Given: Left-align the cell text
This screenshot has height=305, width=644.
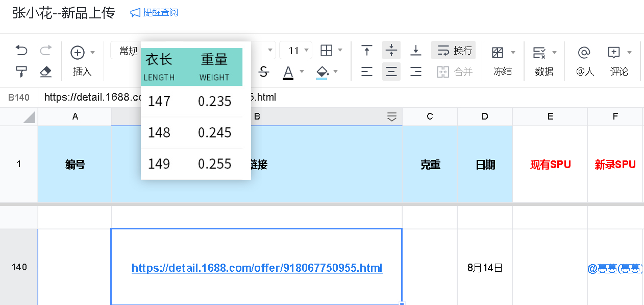Looking at the screenshot, I should (366, 72).
